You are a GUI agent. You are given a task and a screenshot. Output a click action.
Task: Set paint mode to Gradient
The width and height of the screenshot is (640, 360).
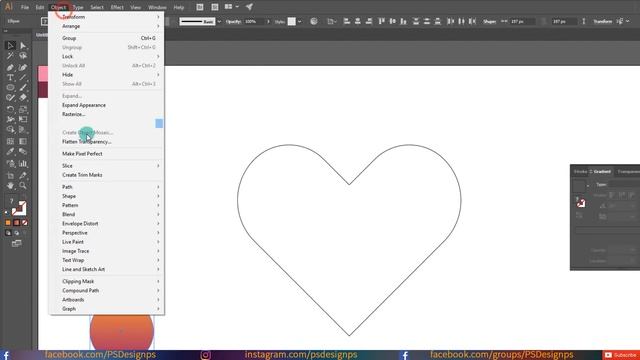(16, 222)
